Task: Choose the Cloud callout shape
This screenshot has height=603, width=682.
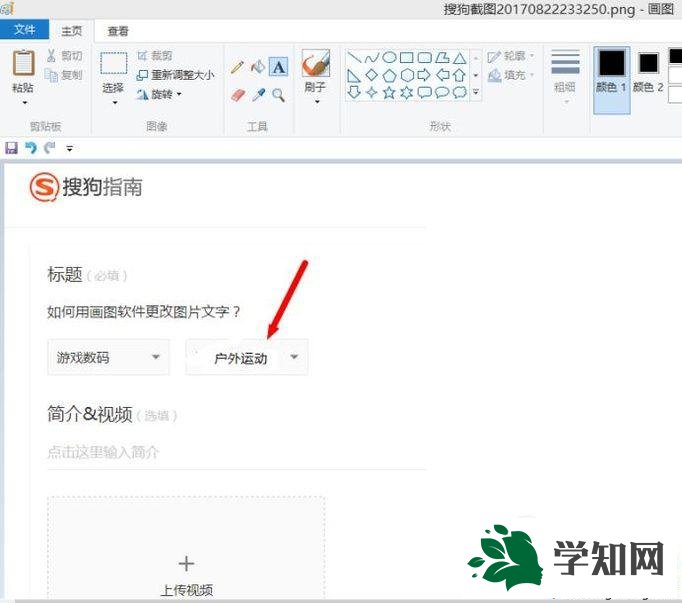Action: (x=460, y=92)
